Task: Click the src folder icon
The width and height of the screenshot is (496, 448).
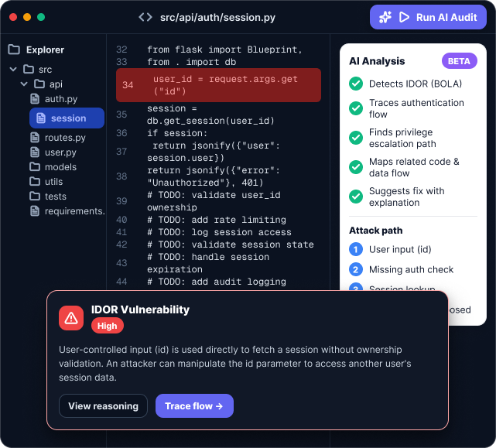Action: [29, 69]
